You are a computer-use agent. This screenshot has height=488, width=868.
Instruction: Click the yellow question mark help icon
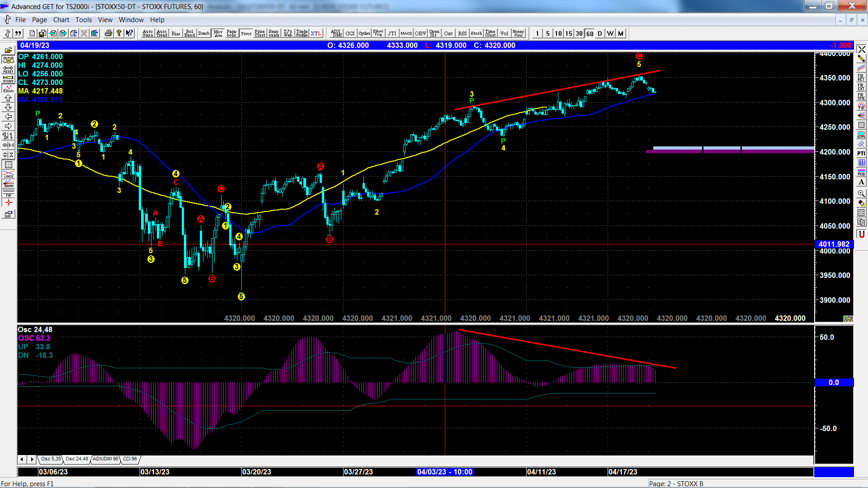(119, 33)
